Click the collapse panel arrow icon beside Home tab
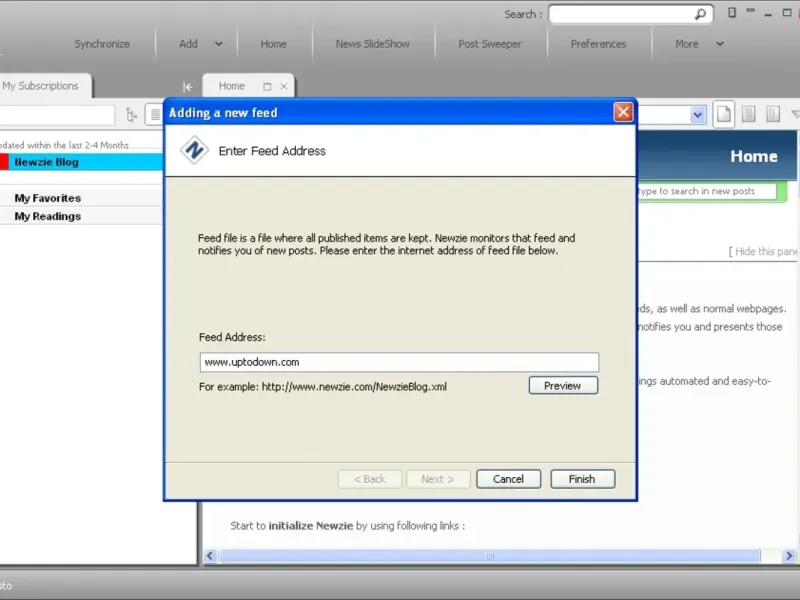The width and height of the screenshot is (800, 600). pyautogui.click(x=188, y=87)
